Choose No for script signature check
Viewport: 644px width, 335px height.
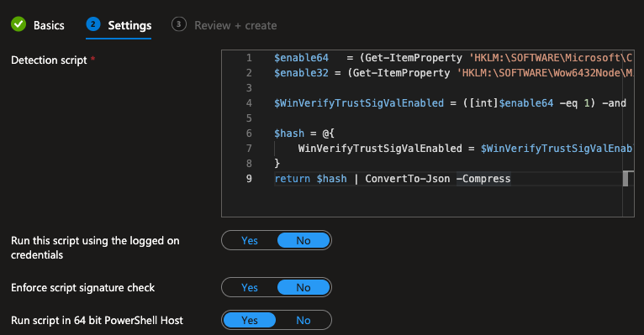(x=304, y=287)
